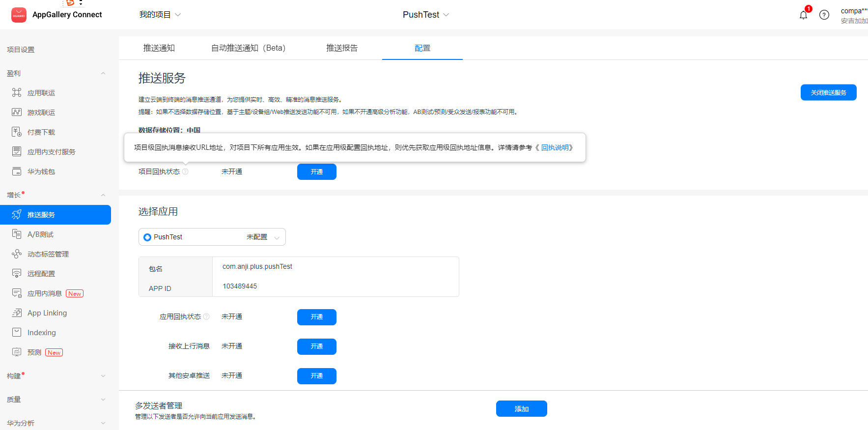Open the 我的项目 dropdown
The width and height of the screenshot is (868, 430).
[160, 15]
